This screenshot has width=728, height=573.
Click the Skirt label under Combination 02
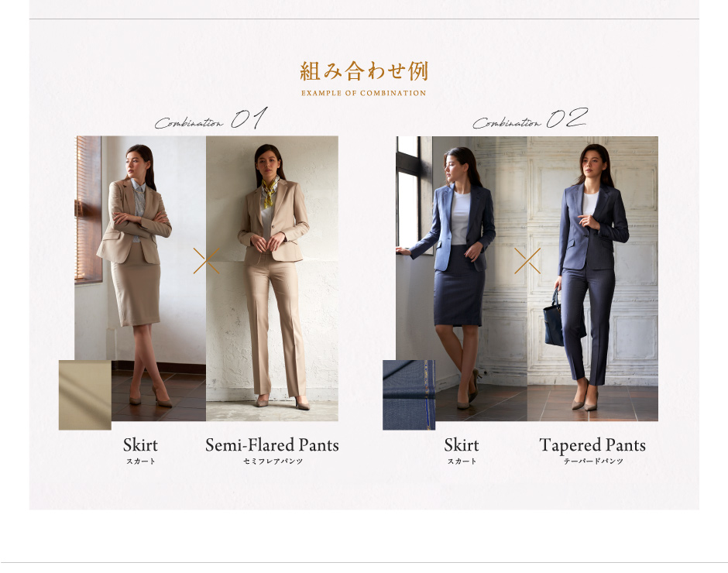click(462, 444)
